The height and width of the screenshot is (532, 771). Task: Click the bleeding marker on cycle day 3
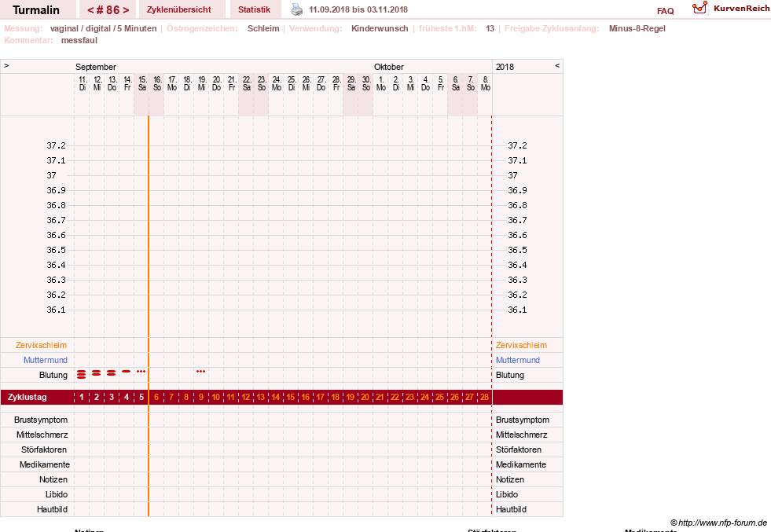pos(111,373)
